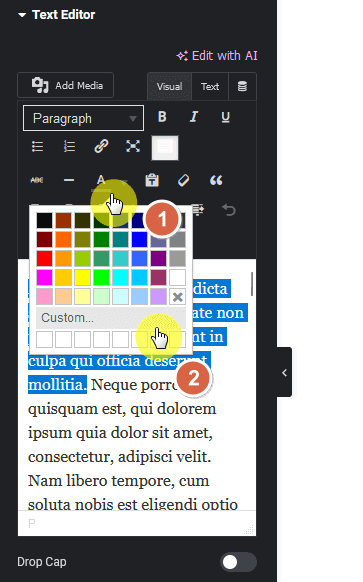The height and width of the screenshot is (582, 363).
Task: Pick the maroon color swatch
Action: 45,239
